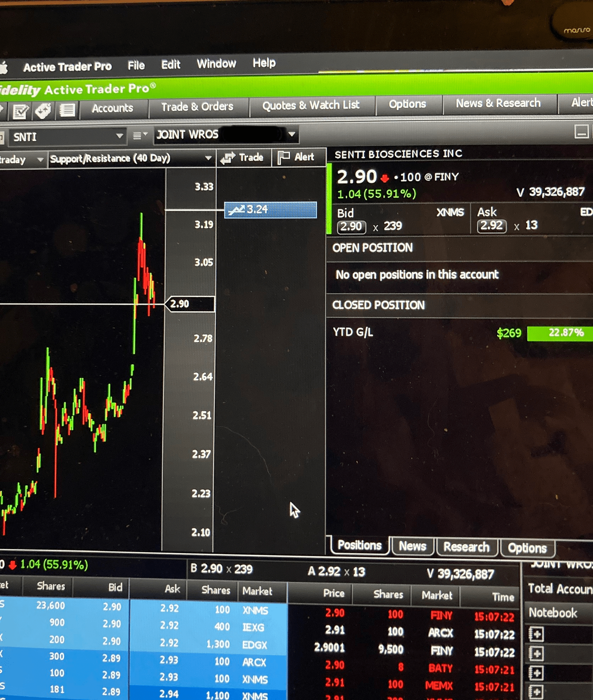Click the BATY trade market cell

pos(441,668)
